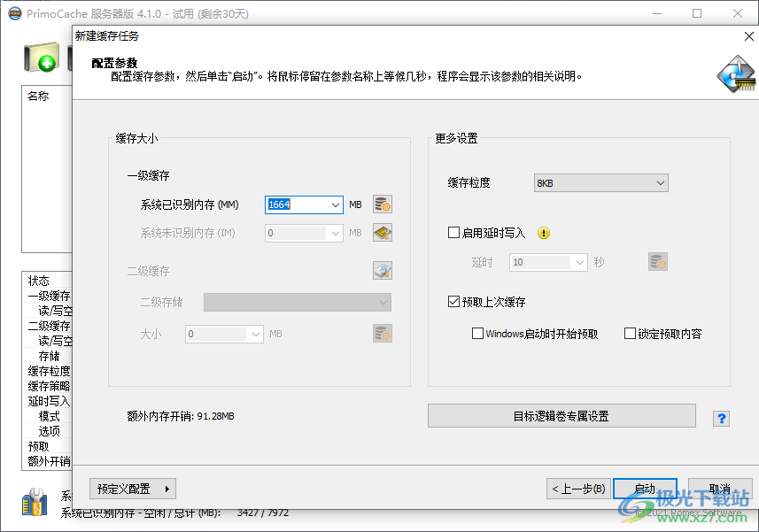This screenshot has height=532, width=759.
Task: Click the 3427 / 7972 memory value
Action: [263, 513]
